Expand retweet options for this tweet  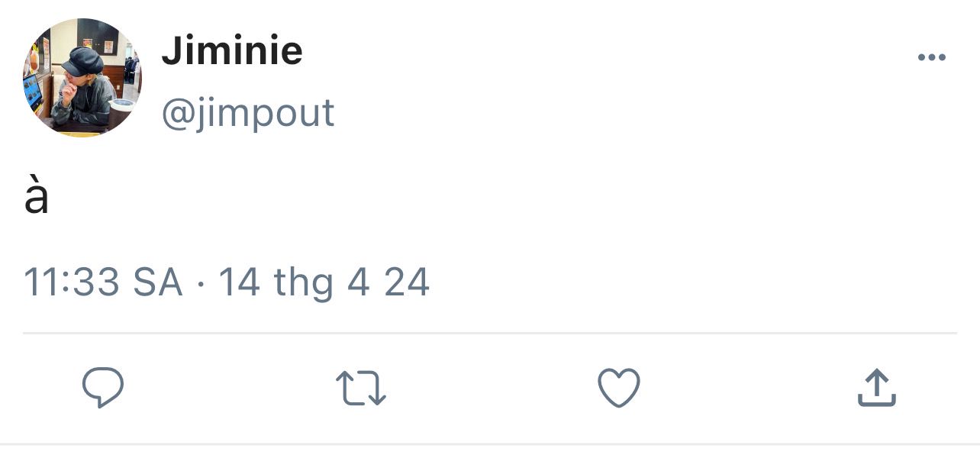point(361,388)
